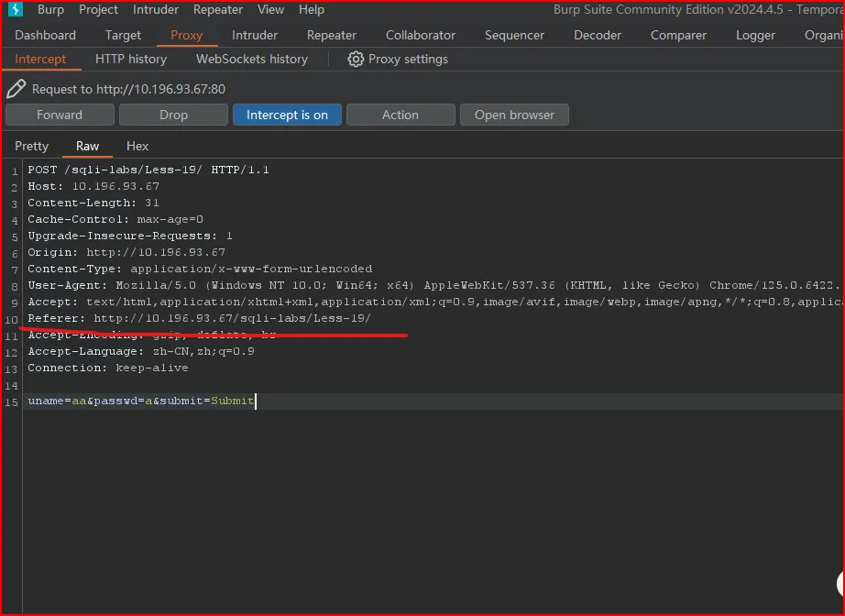Toggle the Intercept is on button

287,115
